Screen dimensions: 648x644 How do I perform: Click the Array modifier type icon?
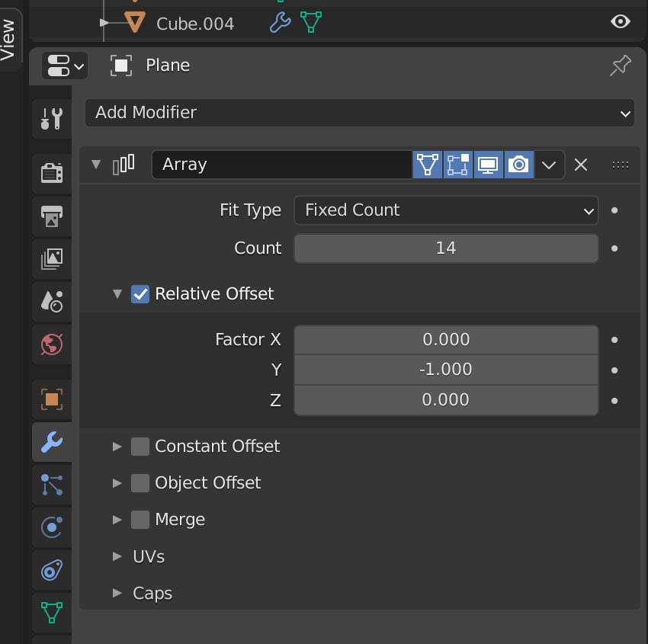pos(124,165)
